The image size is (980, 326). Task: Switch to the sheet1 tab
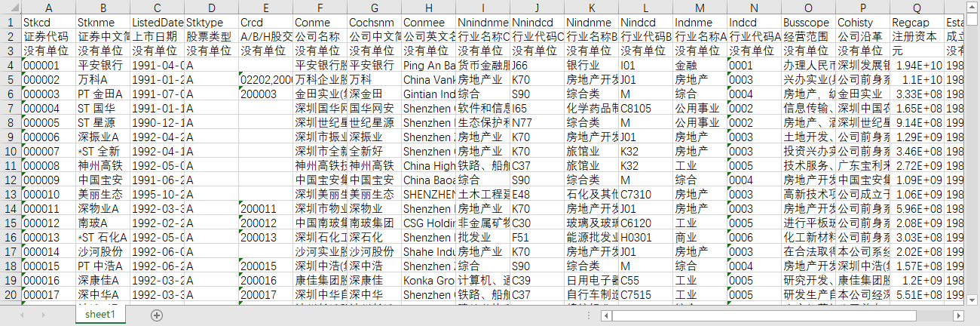100,315
